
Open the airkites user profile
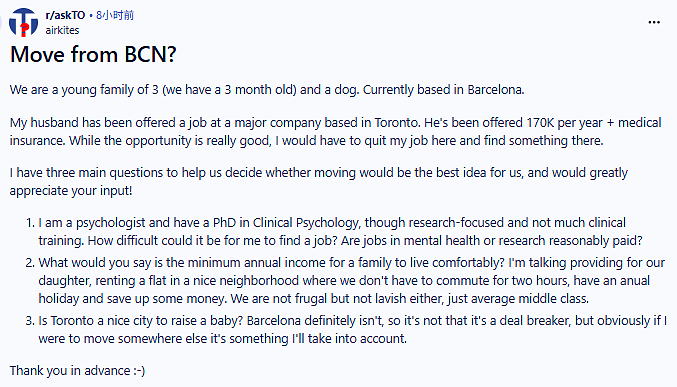(62, 30)
